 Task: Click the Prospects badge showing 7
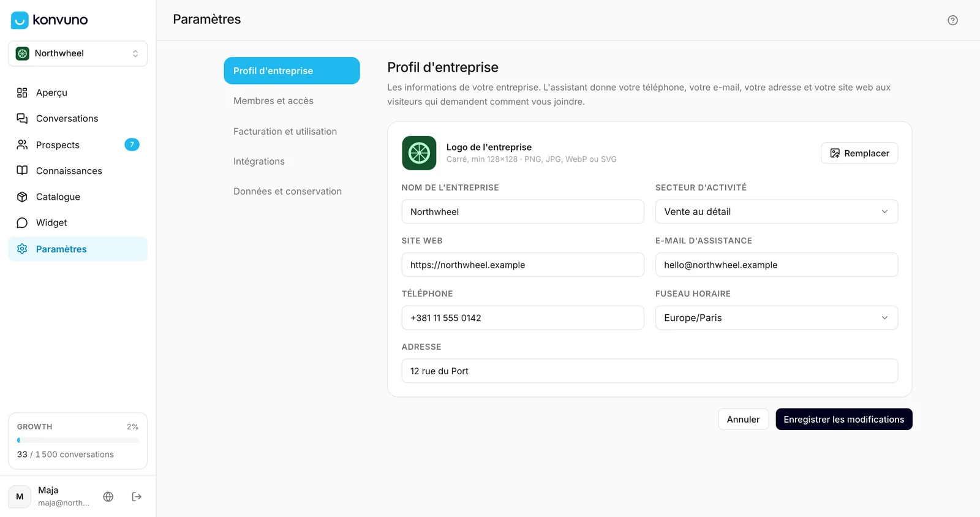pyautogui.click(x=132, y=145)
